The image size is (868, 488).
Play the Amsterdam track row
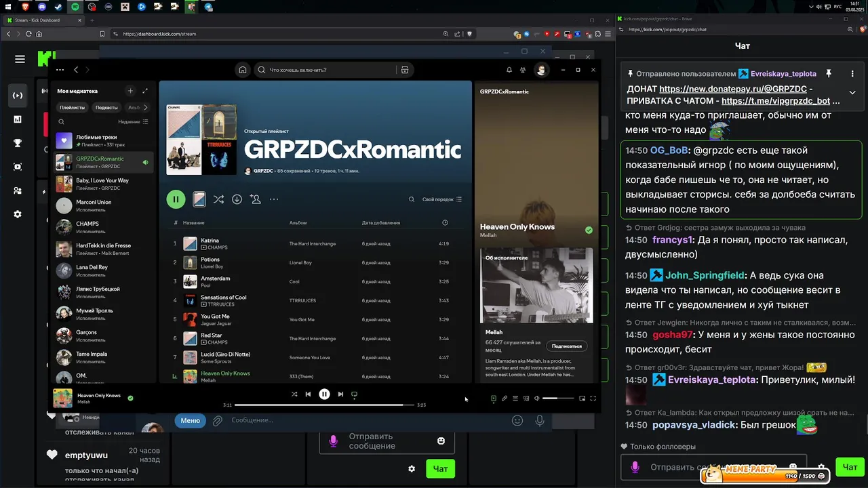(x=316, y=281)
